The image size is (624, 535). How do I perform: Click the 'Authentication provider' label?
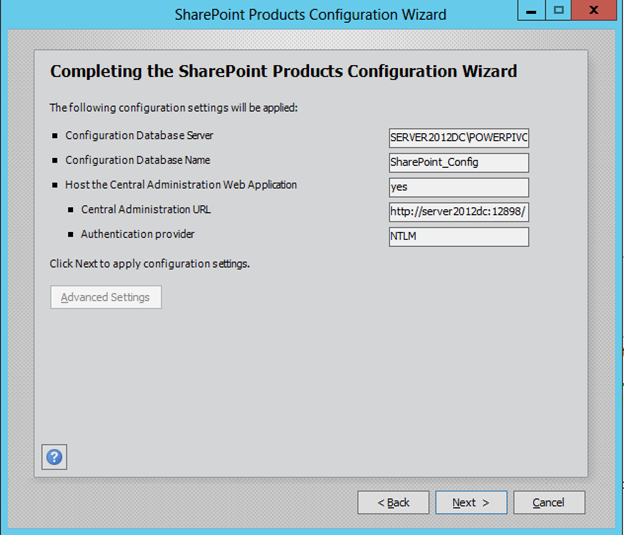point(138,234)
